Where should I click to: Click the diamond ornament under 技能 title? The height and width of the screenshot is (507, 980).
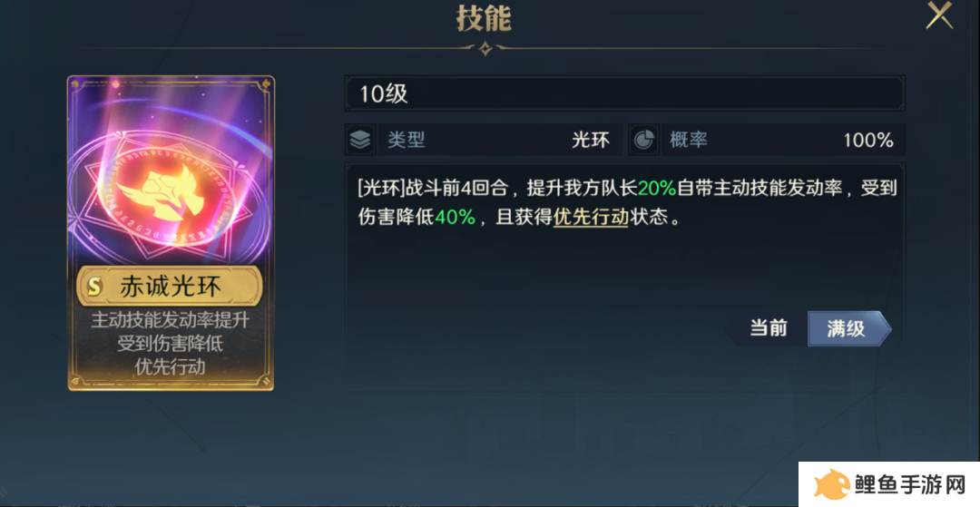(485, 49)
